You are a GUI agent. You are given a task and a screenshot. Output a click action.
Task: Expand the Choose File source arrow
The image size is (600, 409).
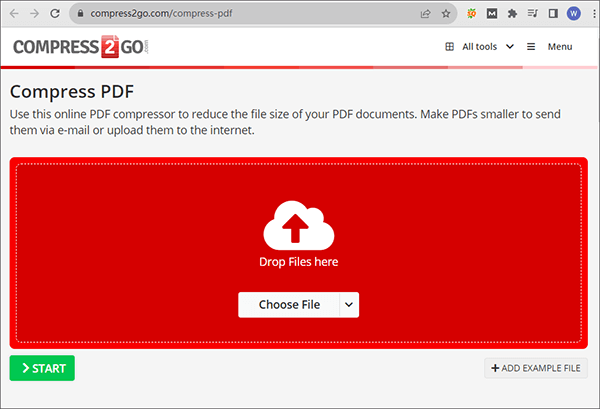click(x=349, y=305)
